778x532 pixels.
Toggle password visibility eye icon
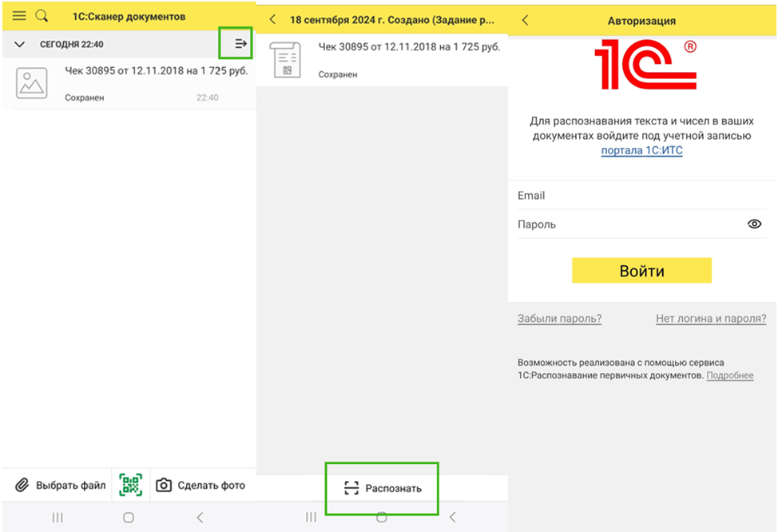[x=754, y=224]
